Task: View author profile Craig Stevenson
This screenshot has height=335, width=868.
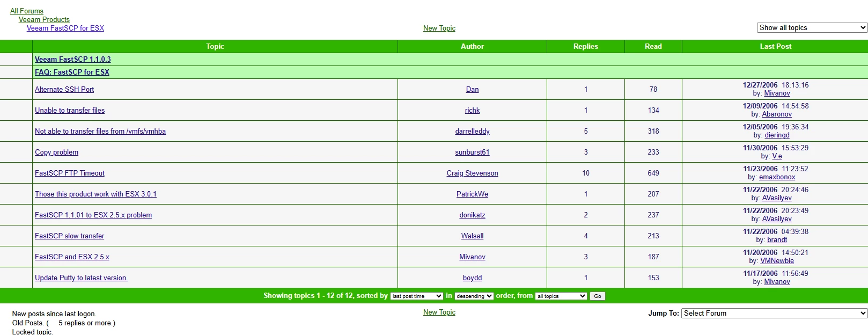Action: (x=472, y=173)
